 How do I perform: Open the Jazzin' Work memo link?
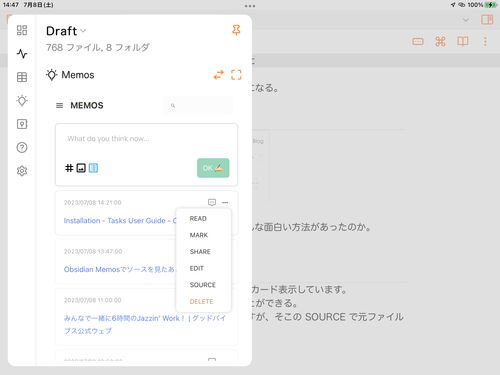pyautogui.click(x=145, y=324)
